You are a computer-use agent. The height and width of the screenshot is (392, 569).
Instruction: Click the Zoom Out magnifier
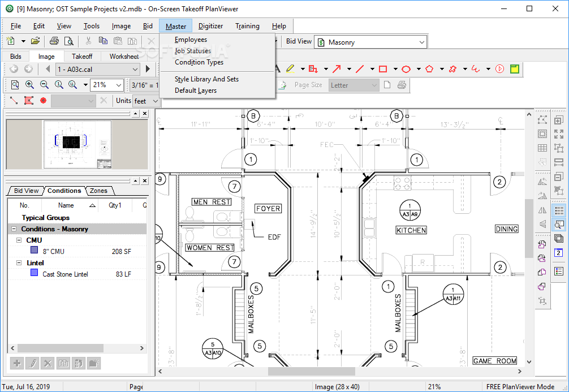(44, 85)
